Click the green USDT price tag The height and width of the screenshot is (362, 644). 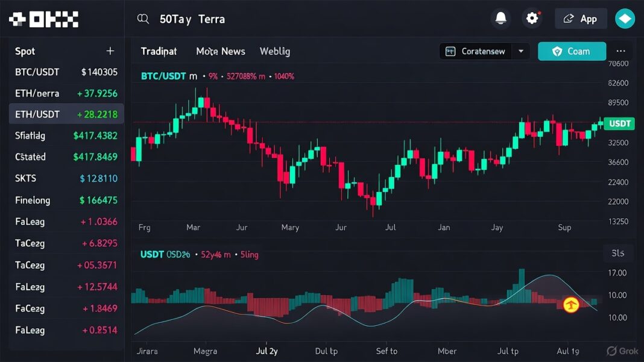(619, 123)
